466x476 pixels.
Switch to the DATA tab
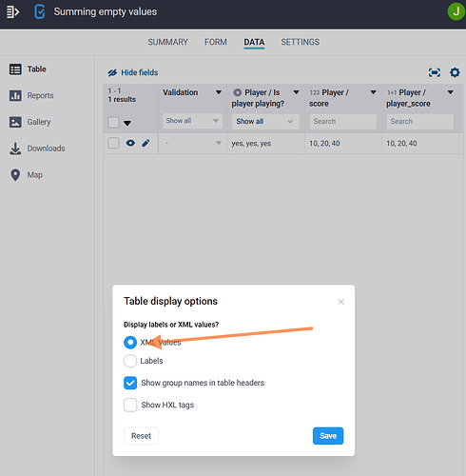[254, 42]
